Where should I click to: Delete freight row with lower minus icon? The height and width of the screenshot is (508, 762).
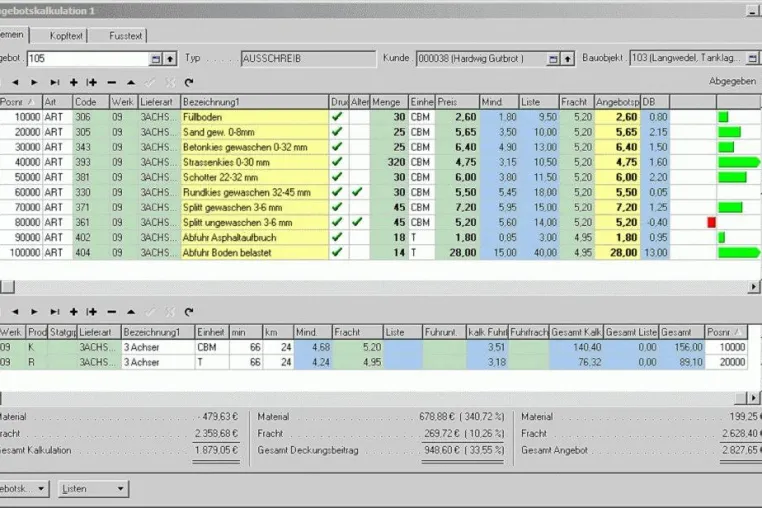click(112, 312)
